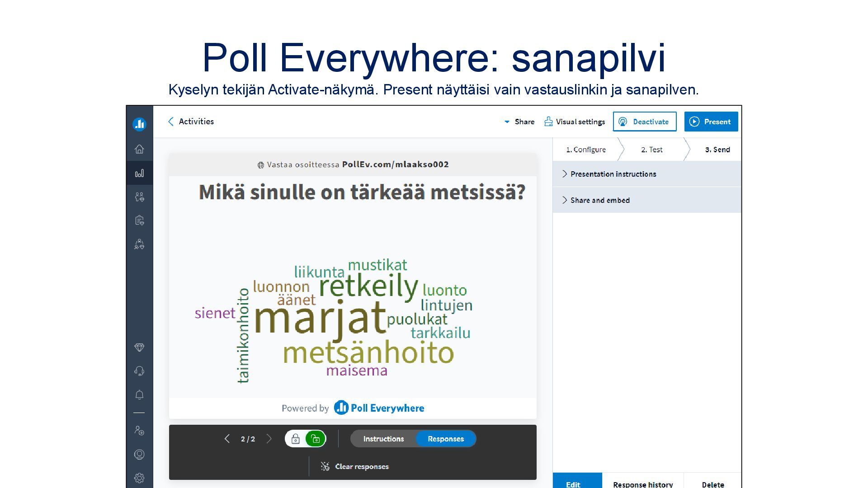
Task: Click the diamond upgrade icon in the sidebar
Action: point(139,347)
